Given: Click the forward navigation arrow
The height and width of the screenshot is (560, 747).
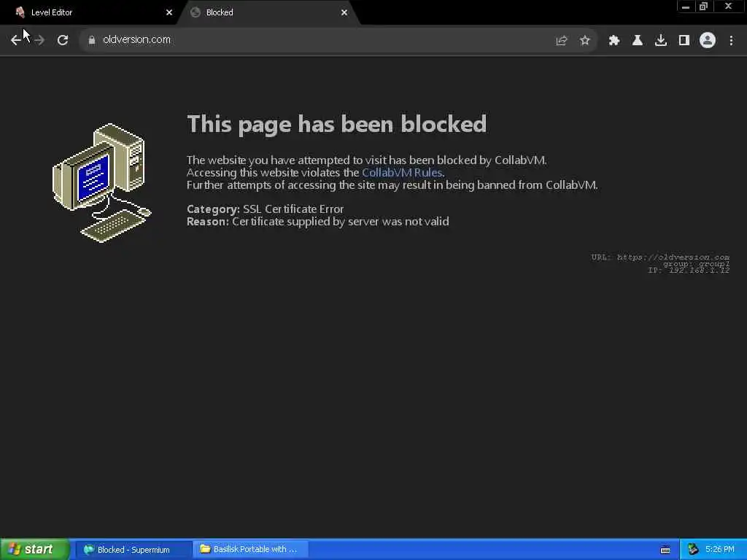Looking at the screenshot, I should point(39,40).
